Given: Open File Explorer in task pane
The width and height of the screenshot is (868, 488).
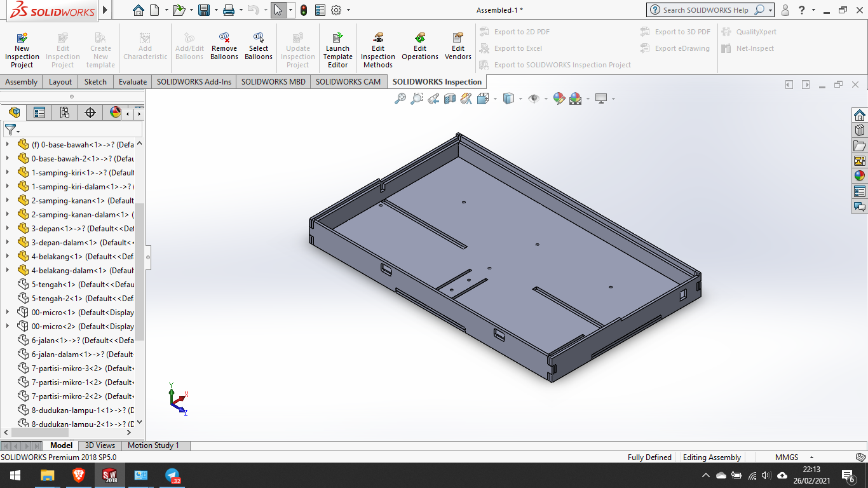Looking at the screenshot, I should point(860,146).
